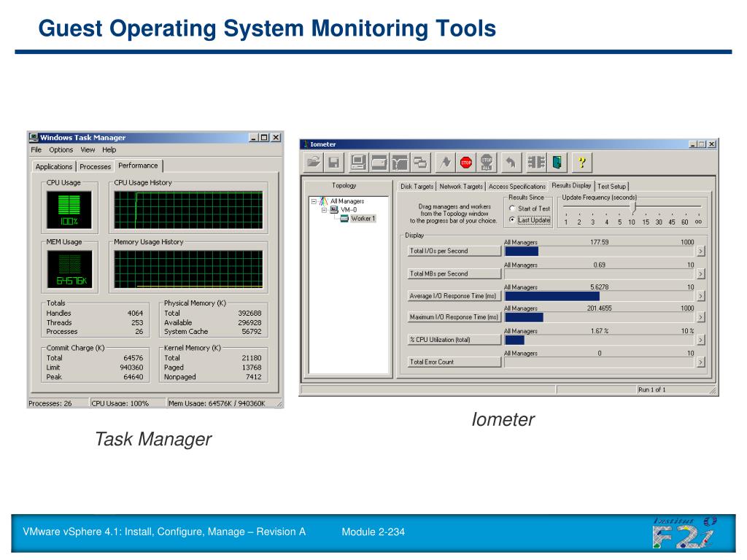Select All Managers in Topology tree
The image size is (747, 560).
click(347, 201)
